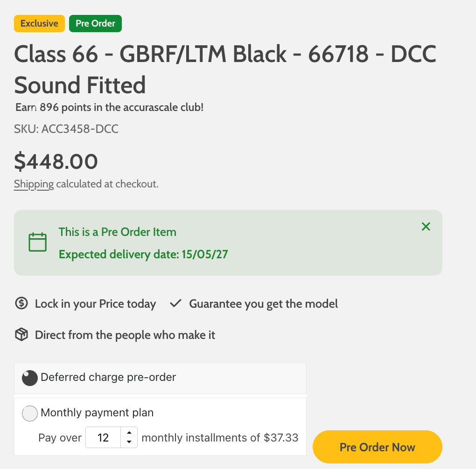Increase monthly installments with up arrow
Image resolution: width=476 pixels, height=469 pixels.
pos(129,433)
